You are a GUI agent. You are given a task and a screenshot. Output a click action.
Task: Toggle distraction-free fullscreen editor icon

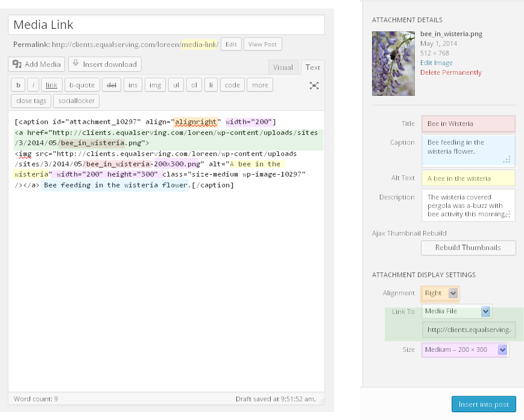(314, 86)
